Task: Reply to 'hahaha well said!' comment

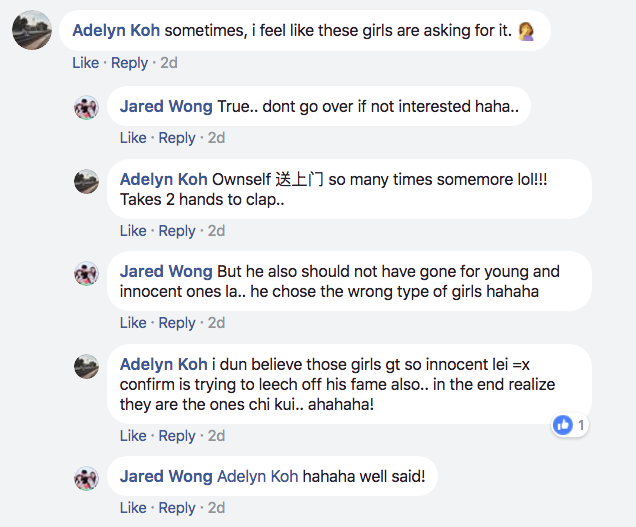Action: click(x=177, y=508)
